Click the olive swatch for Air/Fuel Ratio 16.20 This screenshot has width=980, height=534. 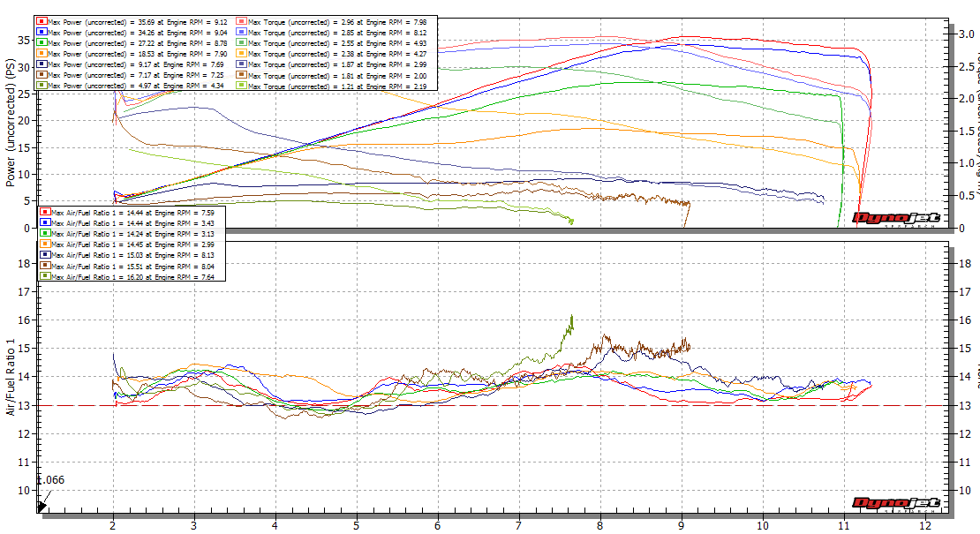[45, 276]
